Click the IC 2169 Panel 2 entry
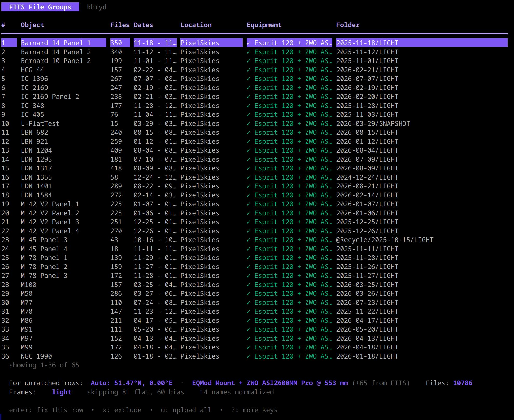The height and width of the screenshot is (420, 514). click(x=50, y=97)
